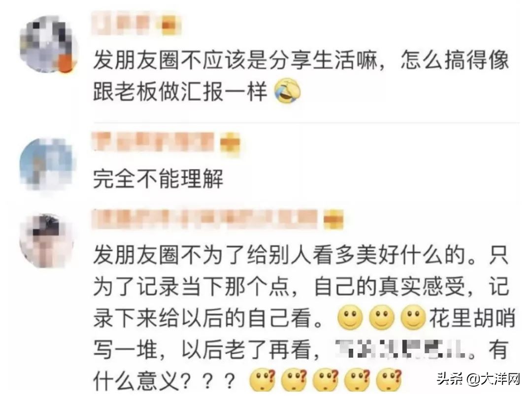
Task: Click the membership badge beside first username
Action: [x=169, y=25]
